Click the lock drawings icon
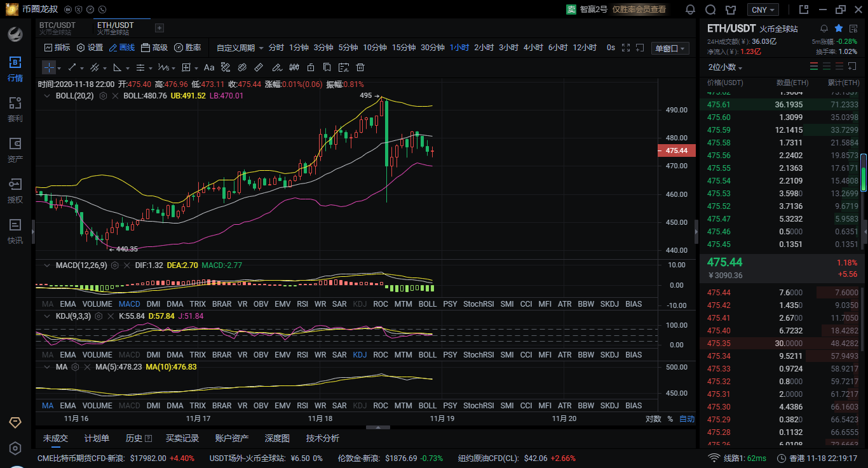Screen dimensions: 868x468 [311, 67]
